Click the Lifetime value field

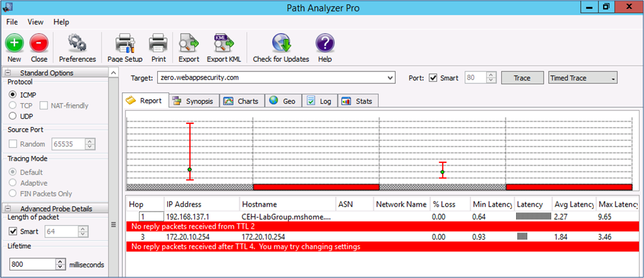(x=33, y=264)
